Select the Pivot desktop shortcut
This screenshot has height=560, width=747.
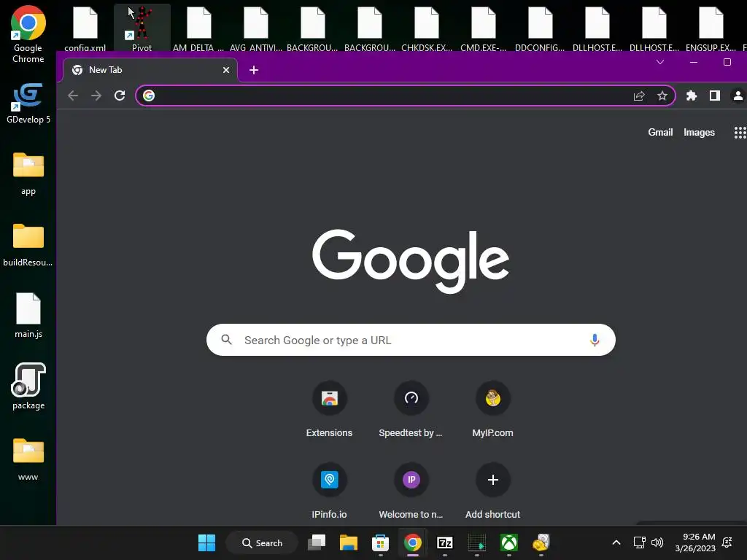pos(142,28)
